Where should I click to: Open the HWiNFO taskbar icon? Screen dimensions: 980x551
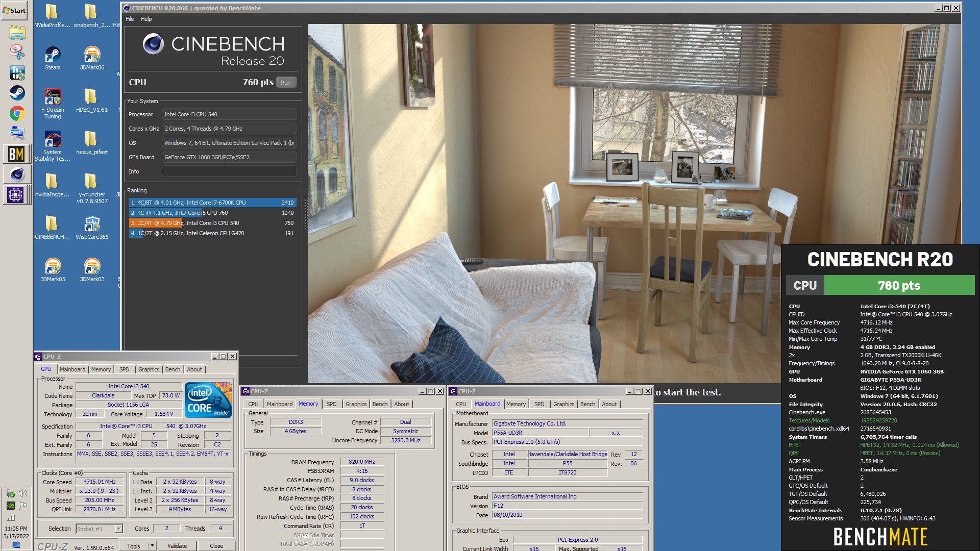tap(17, 72)
